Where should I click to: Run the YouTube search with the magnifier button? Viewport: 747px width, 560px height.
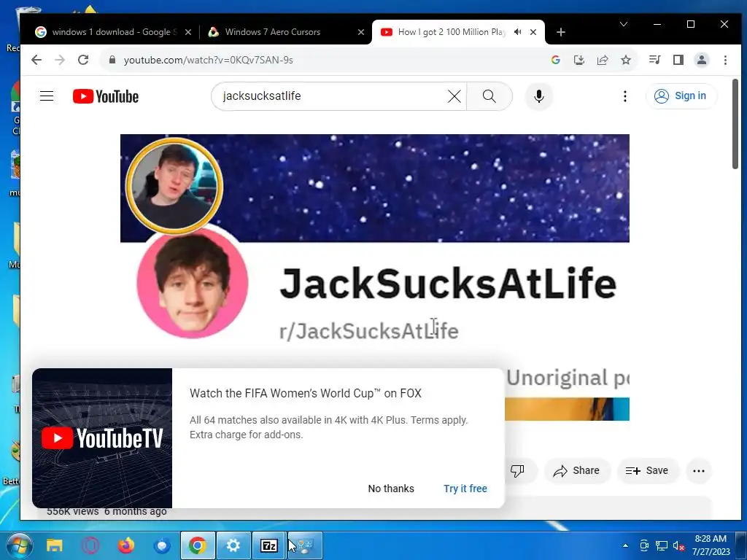(x=489, y=96)
